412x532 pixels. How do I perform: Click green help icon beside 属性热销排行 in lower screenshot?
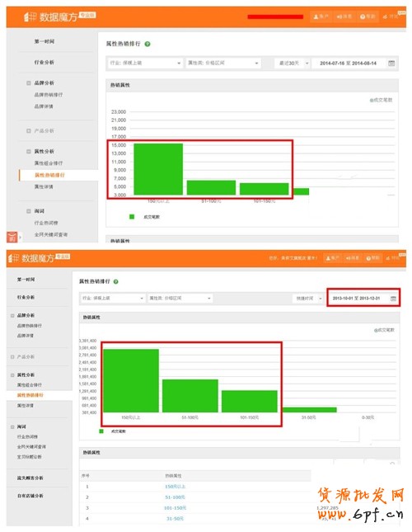(x=116, y=281)
